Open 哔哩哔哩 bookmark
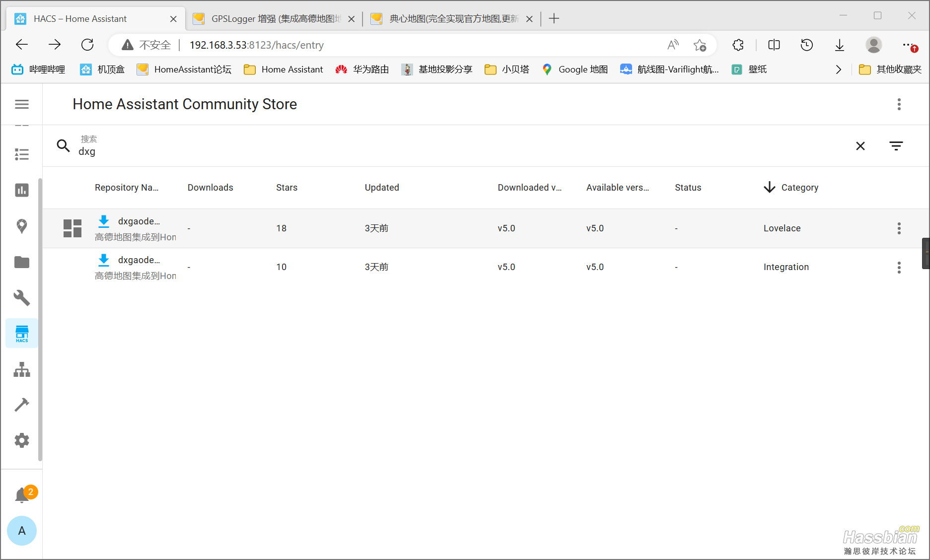The image size is (930, 560). coord(39,70)
